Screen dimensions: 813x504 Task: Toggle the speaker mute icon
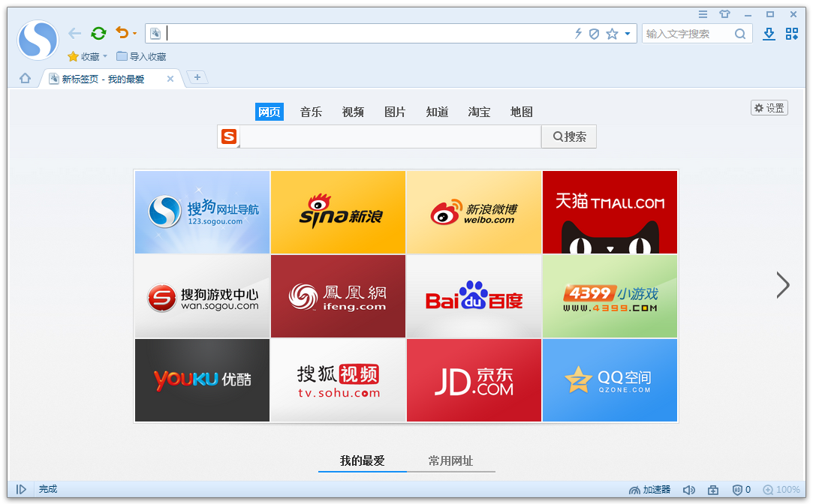pos(689,489)
